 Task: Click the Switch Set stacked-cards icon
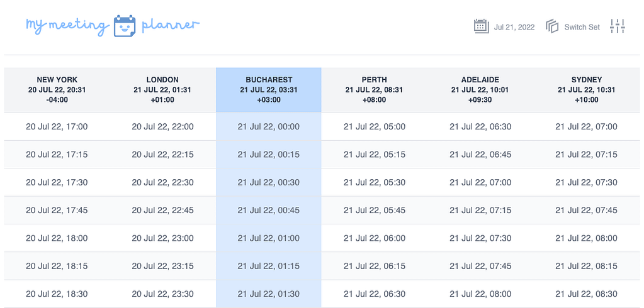click(552, 26)
